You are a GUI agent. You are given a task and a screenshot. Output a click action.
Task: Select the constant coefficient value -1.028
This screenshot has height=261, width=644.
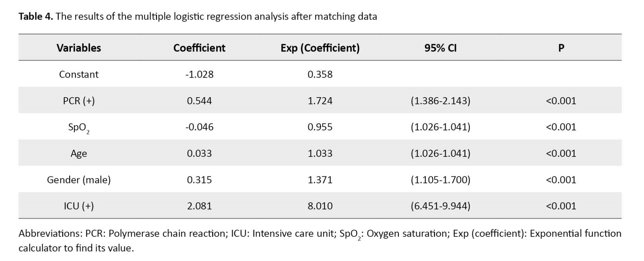point(199,74)
